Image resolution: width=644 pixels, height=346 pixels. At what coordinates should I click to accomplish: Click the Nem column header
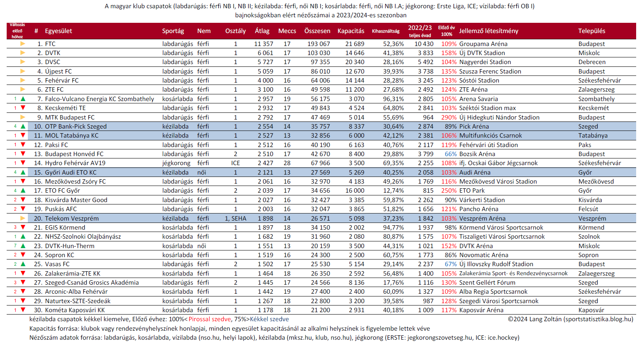204,31
